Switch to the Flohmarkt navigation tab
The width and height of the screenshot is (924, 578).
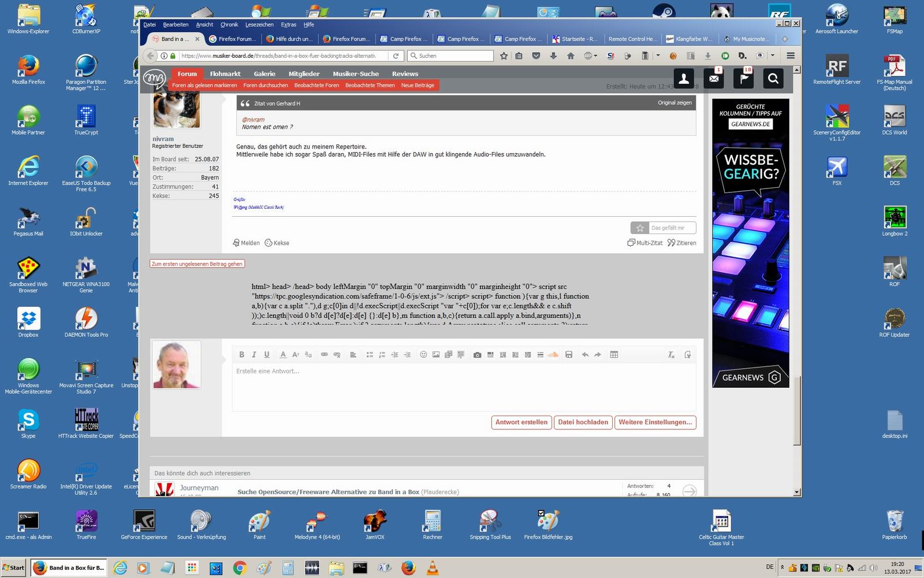point(225,74)
